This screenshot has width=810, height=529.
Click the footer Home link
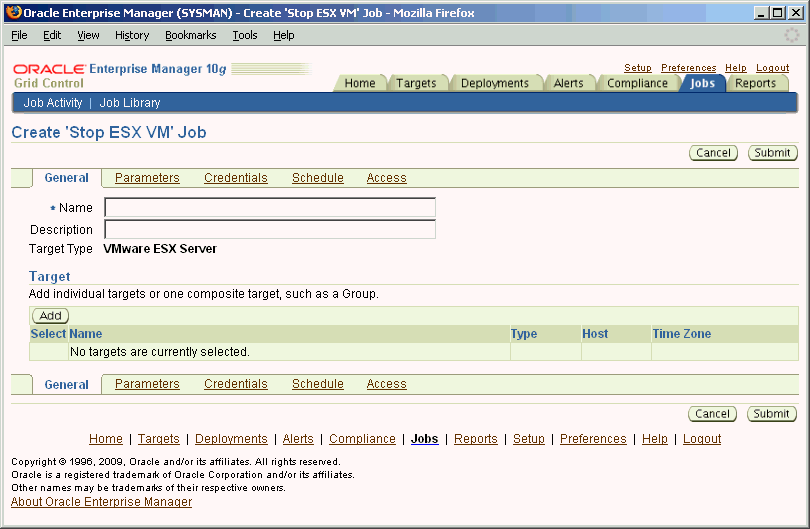(106, 439)
